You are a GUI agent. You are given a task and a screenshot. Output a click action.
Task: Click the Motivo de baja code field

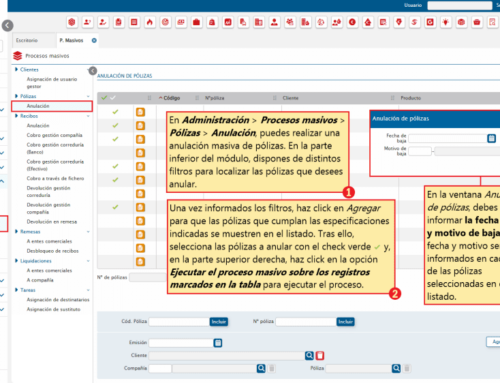420,151
